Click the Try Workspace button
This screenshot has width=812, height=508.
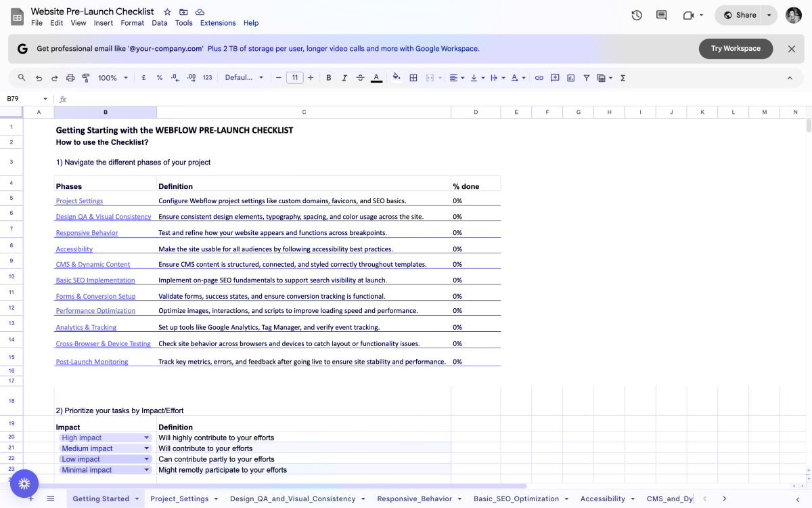tap(736, 49)
